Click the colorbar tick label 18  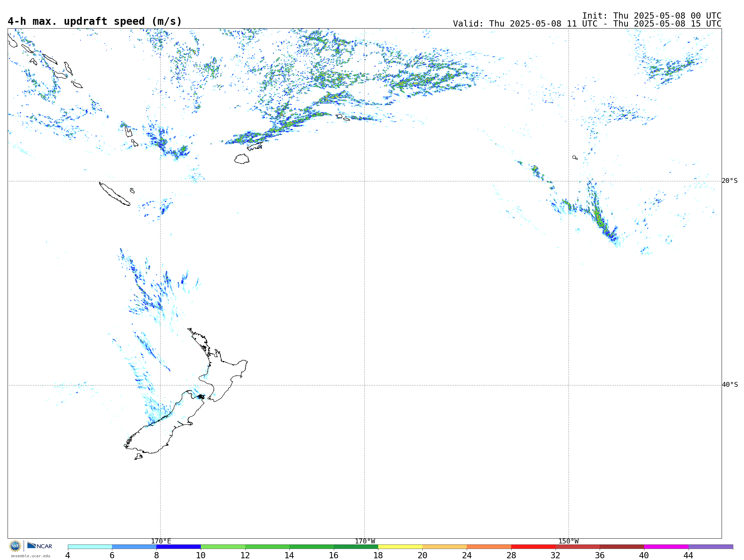378,555
